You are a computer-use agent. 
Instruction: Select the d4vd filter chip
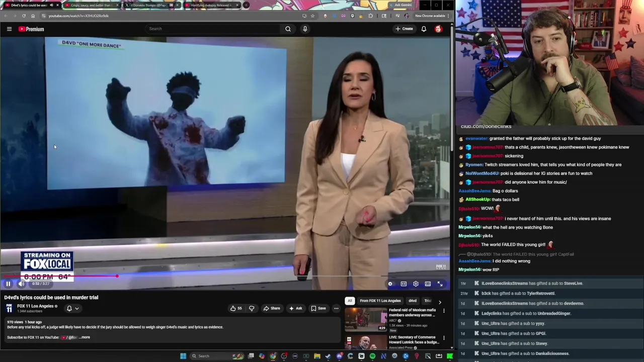click(x=413, y=301)
